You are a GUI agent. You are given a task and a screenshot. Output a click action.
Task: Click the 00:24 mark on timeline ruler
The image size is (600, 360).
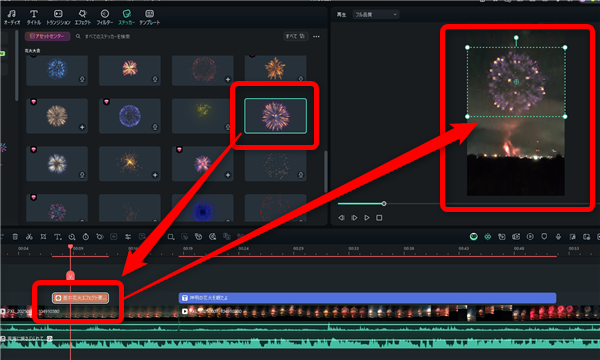(243, 249)
